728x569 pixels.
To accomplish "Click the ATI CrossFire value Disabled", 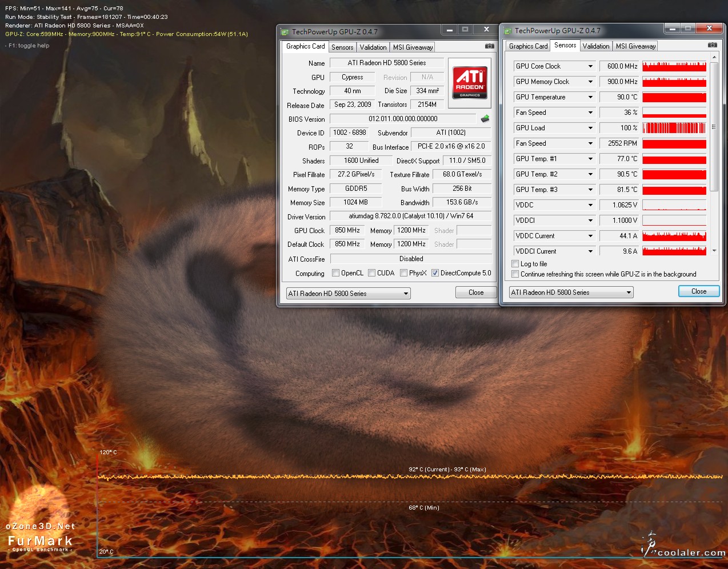I will tap(411, 259).
